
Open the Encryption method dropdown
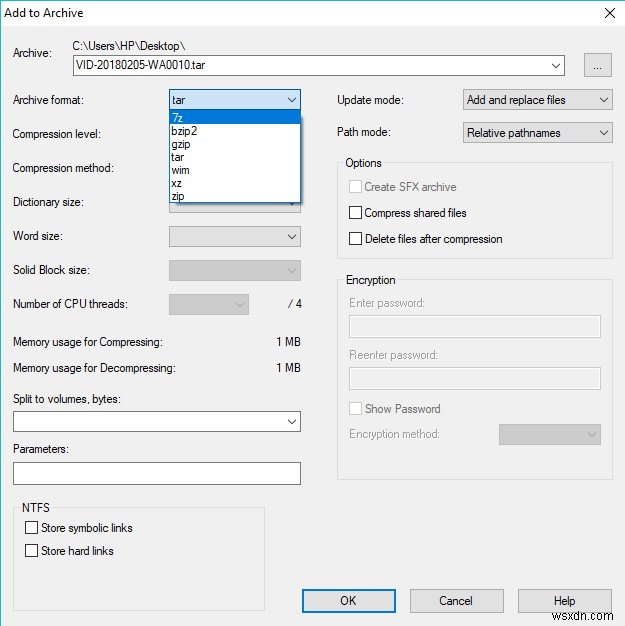[x=550, y=434]
